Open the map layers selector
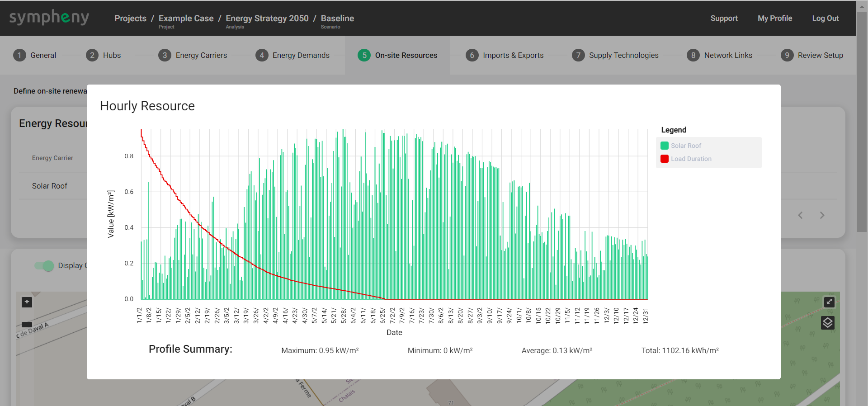This screenshot has height=406, width=868. click(827, 323)
